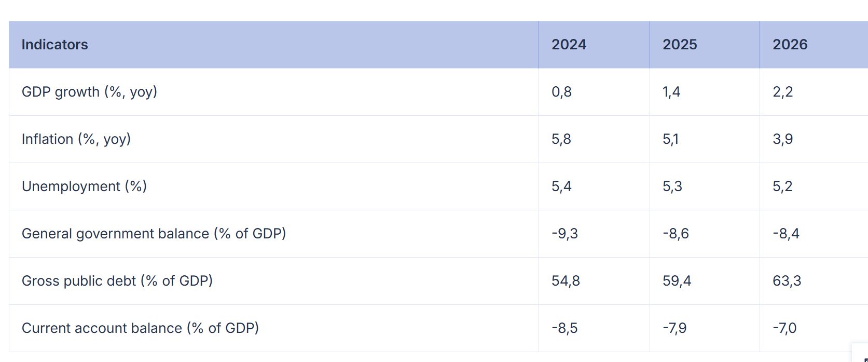Click the 2024 column header
The width and height of the screenshot is (868, 362).
pyautogui.click(x=569, y=45)
